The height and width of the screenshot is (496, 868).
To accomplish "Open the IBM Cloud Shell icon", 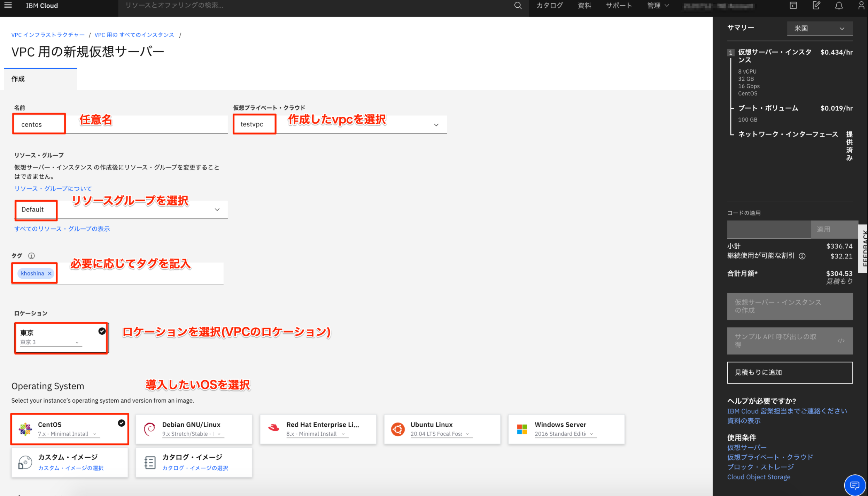I will click(793, 6).
